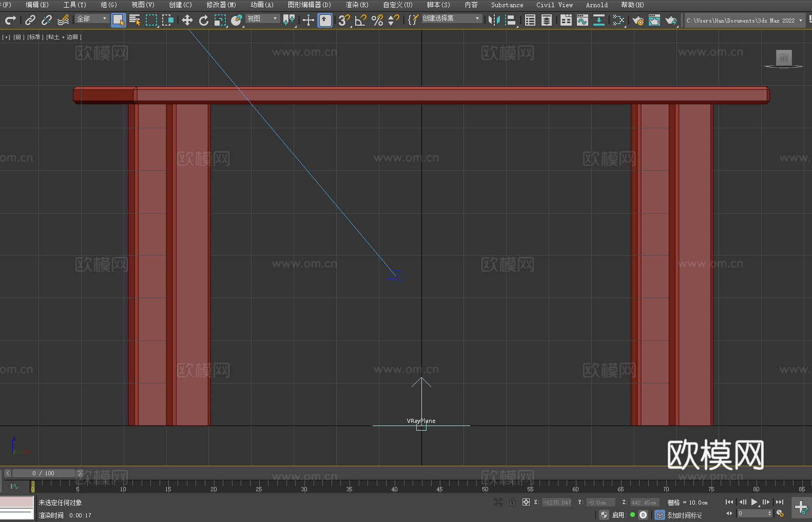This screenshot has width=812, height=522.
Task: Click the Render Production teapot icon
Action: pyautogui.click(x=671, y=20)
